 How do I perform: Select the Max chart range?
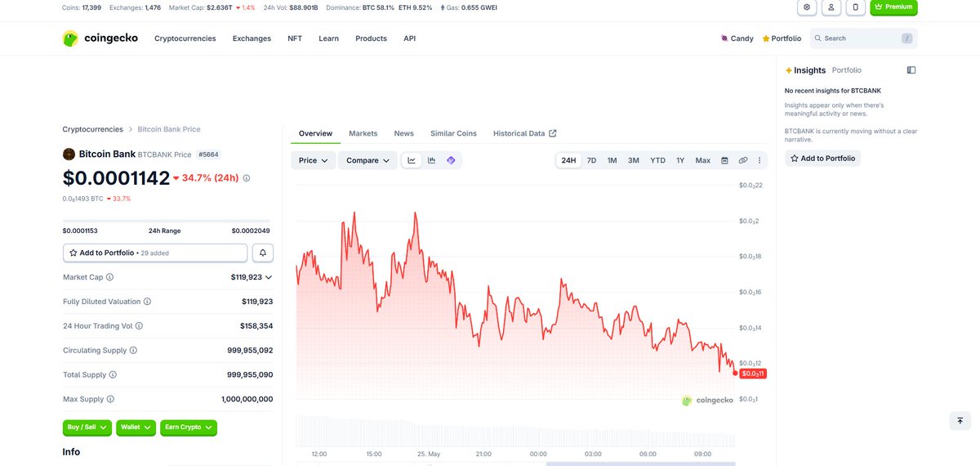click(703, 160)
